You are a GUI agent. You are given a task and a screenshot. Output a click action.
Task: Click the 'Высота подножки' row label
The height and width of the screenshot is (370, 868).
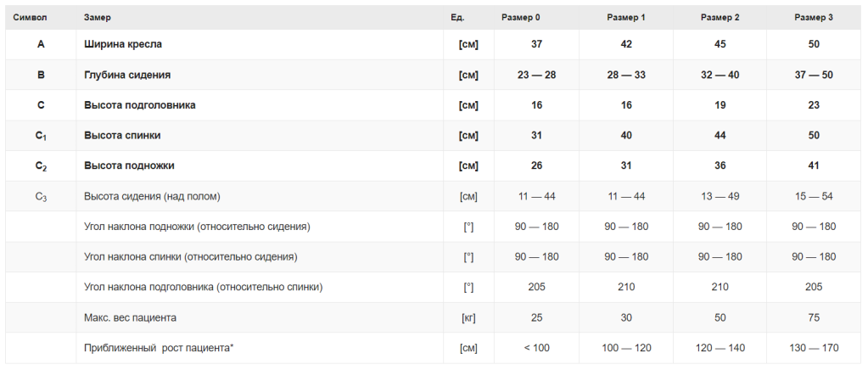129,165
